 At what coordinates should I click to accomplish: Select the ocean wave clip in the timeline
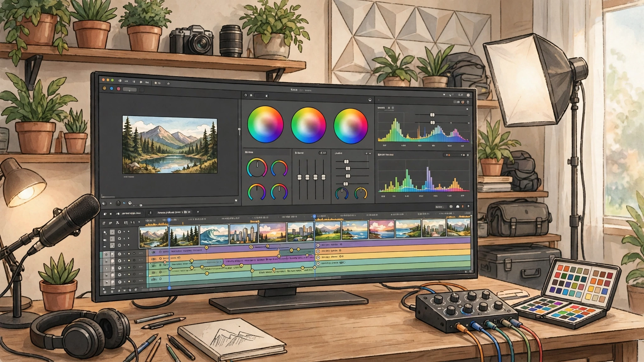click(214, 234)
